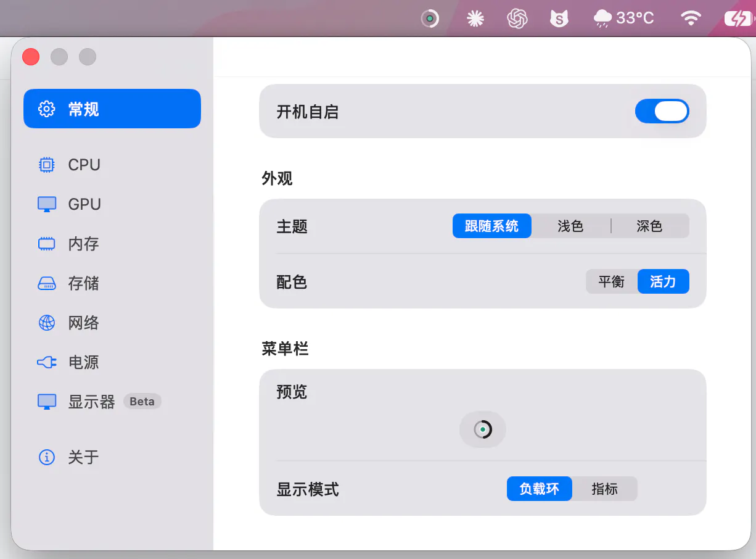This screenshot has width=756, height=559.
Task: Open the GPU settings section
Action: click(112, 204)
